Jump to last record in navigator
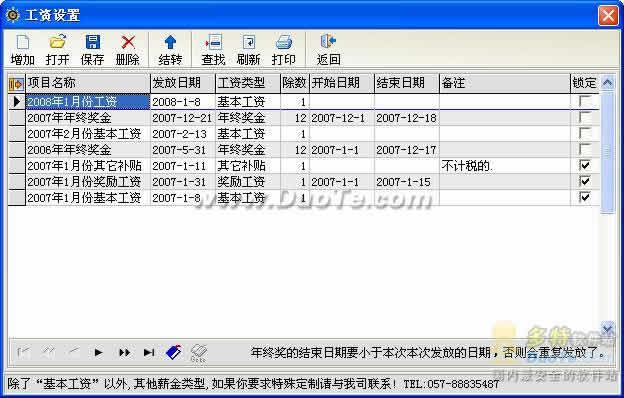Viewport: 624px width, 398px height. tap(149, 352)
